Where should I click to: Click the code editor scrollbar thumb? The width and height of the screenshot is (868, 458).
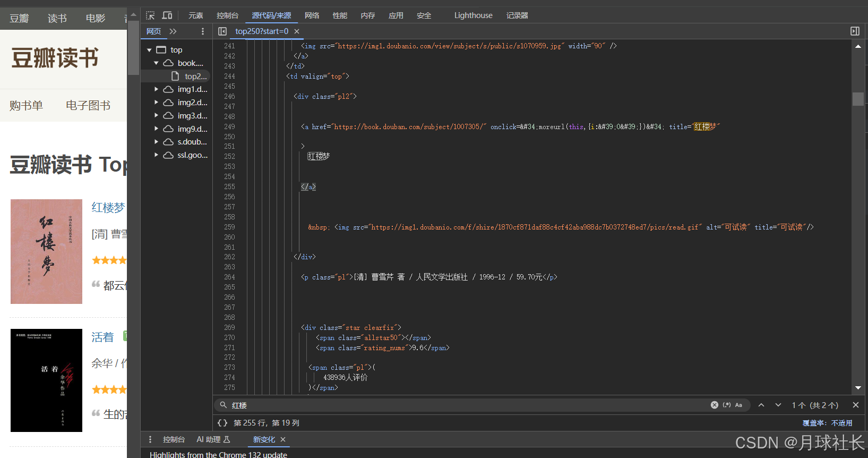[858, 99]
